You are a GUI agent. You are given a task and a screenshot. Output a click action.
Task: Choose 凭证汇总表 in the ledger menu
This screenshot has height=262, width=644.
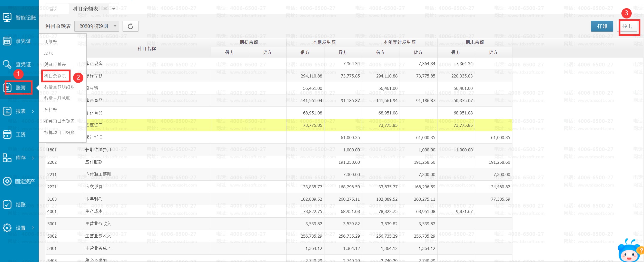point(55,64)
